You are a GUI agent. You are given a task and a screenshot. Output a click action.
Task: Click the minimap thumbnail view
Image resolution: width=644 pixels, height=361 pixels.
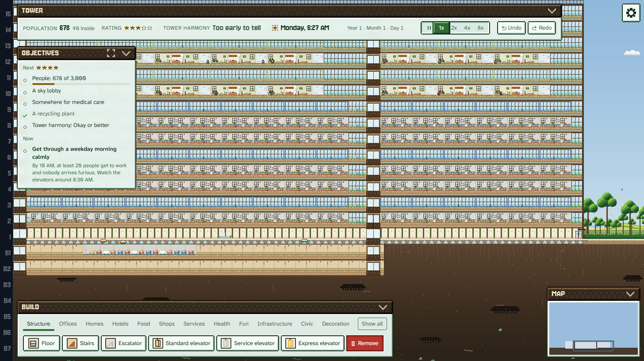click(594, 329)
